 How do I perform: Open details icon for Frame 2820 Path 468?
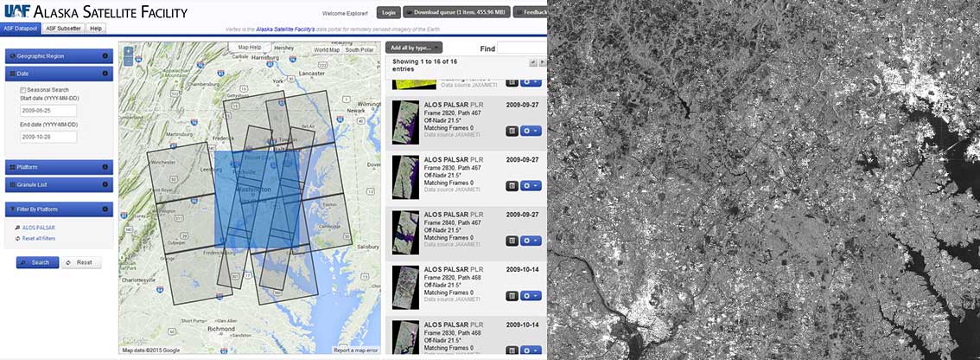[x=512, y=295]
